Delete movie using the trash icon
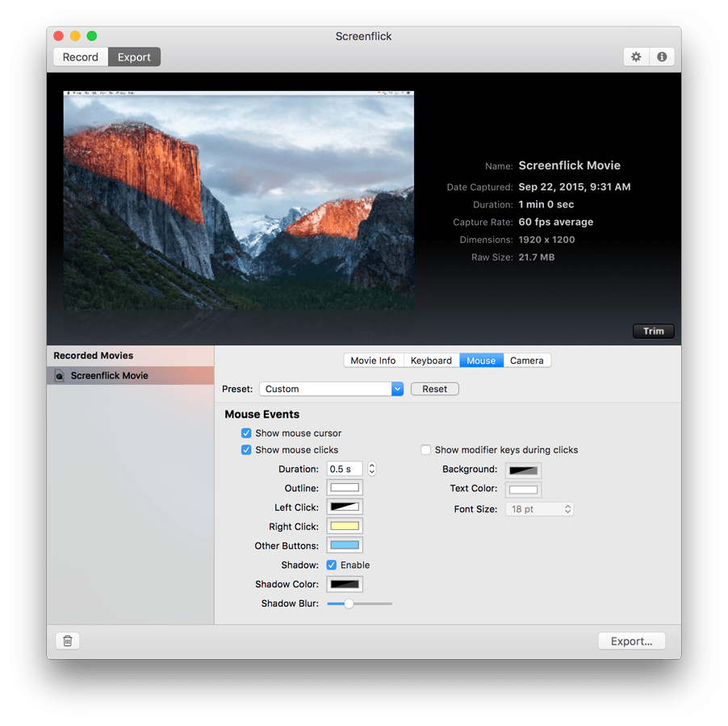728x726 pixels. (68, 640)
